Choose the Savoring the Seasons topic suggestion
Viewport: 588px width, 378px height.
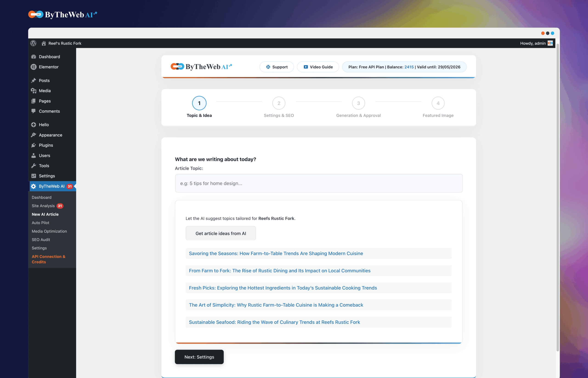319,253
